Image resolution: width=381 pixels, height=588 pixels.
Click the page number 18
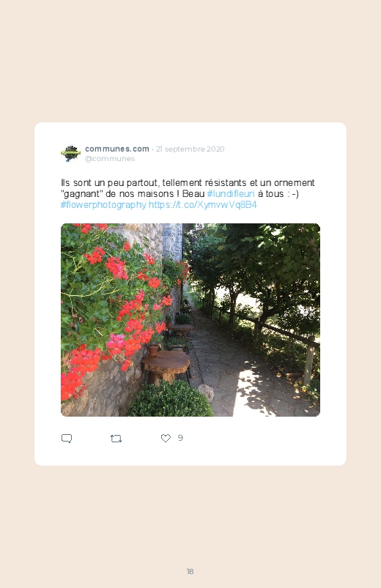click(x=190, y=571)
